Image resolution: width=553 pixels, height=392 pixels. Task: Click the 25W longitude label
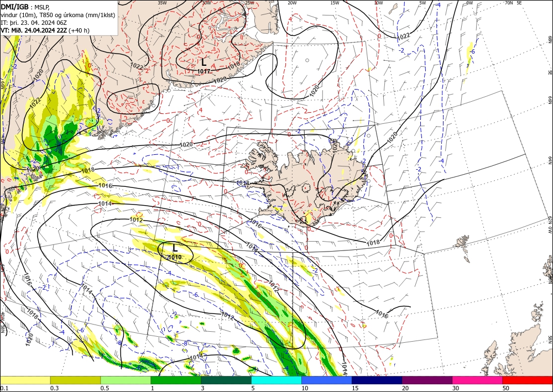point(249,3)
